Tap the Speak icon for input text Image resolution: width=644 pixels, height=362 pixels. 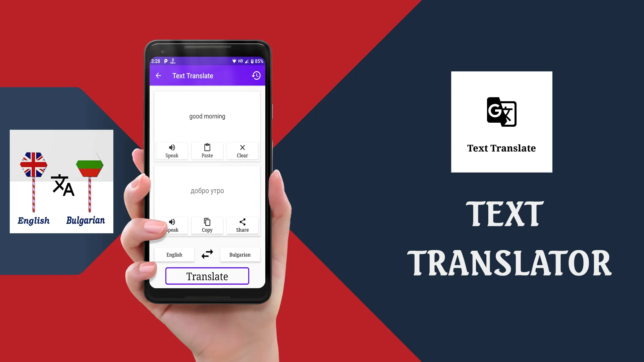click(x=172, y=150)
